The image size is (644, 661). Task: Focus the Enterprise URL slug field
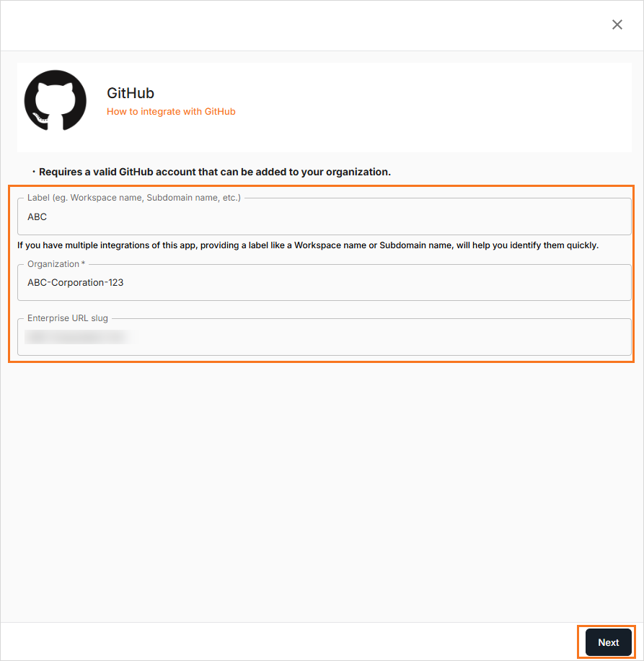[325, 337]
